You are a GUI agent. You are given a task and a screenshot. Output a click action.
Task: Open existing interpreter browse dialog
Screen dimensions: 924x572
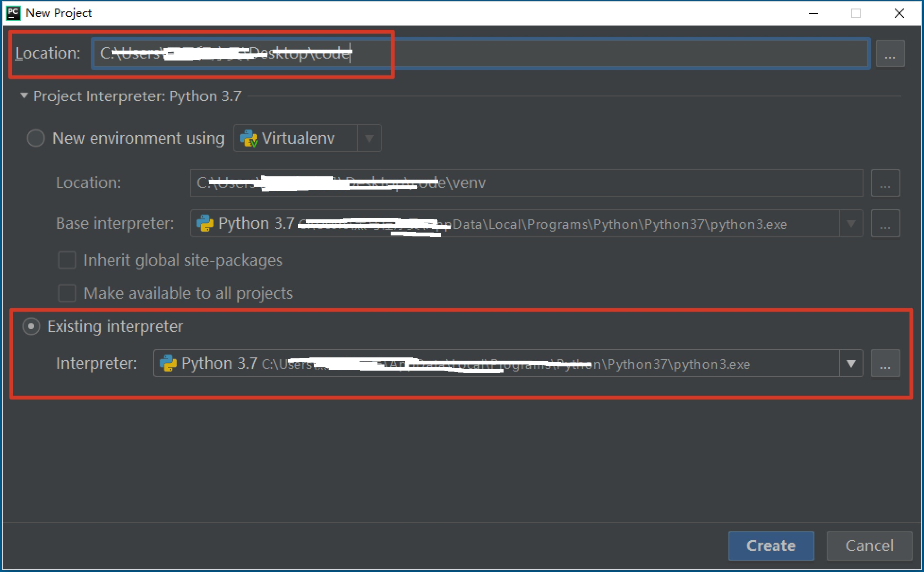(885, 364)
